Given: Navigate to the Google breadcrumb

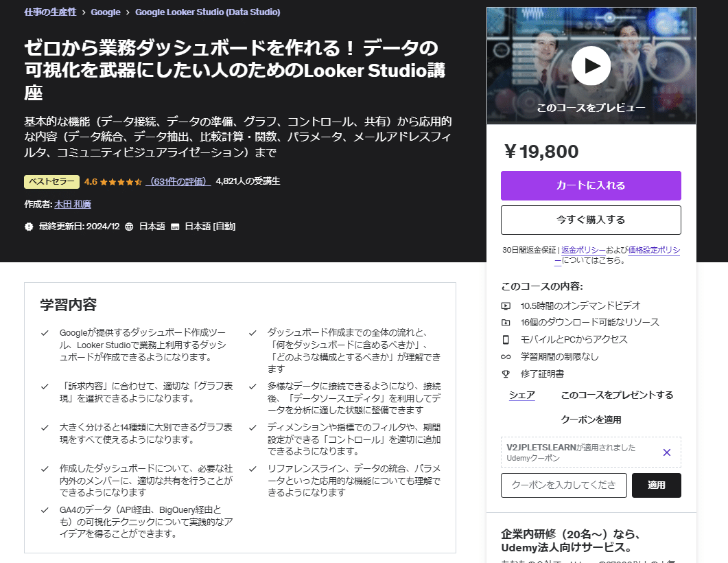Looking at the screenshot, I should 105,12.
